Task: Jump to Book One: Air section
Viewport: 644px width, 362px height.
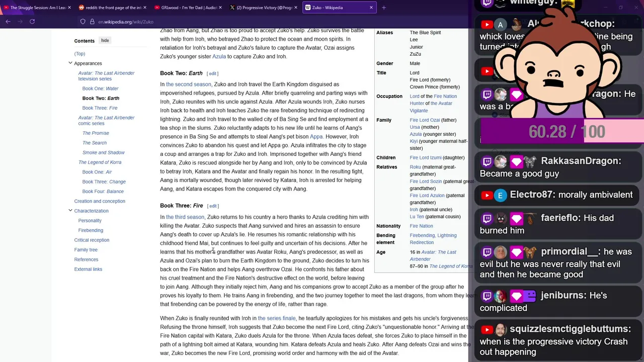Action: (97, 172)
